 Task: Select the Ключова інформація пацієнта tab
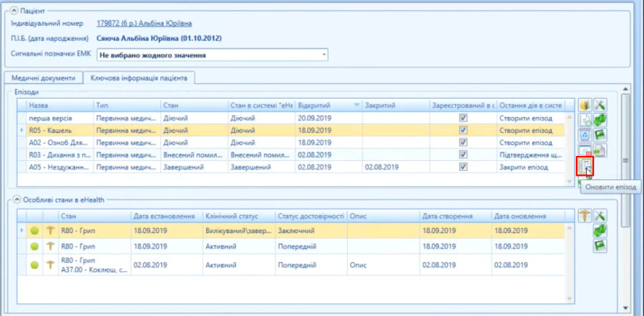coord(139,78)
